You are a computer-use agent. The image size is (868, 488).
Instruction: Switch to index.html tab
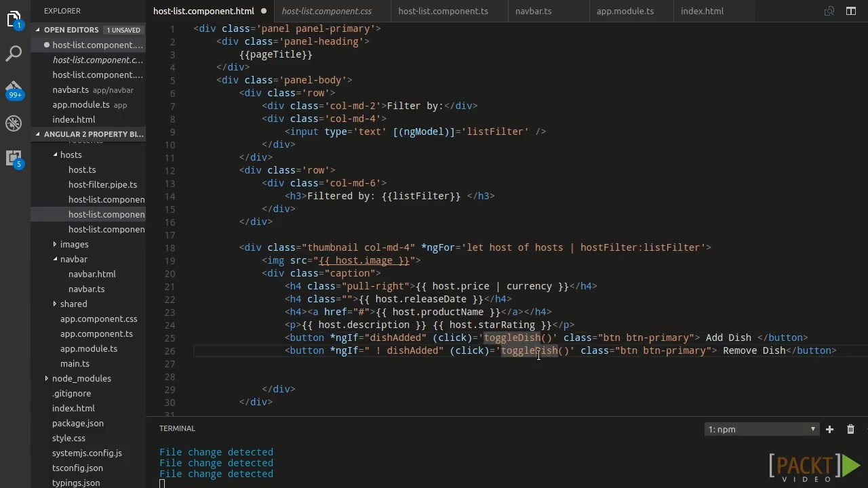tap(702, 11)
